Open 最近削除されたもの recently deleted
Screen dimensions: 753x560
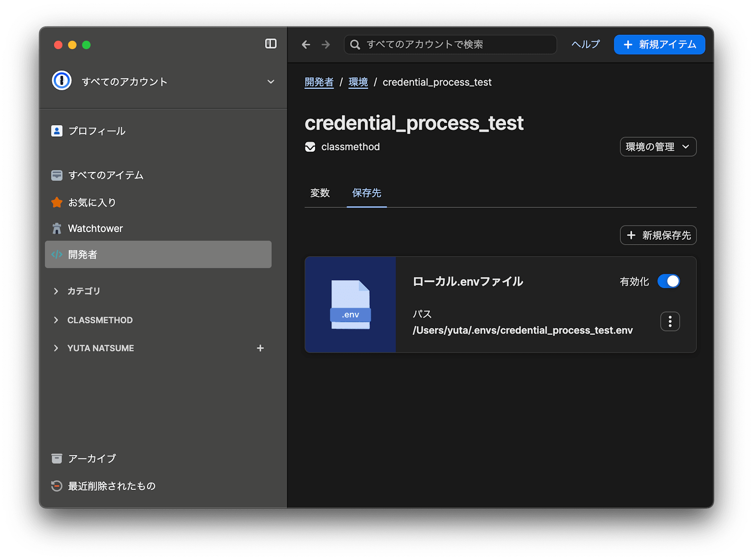[111, 486]
